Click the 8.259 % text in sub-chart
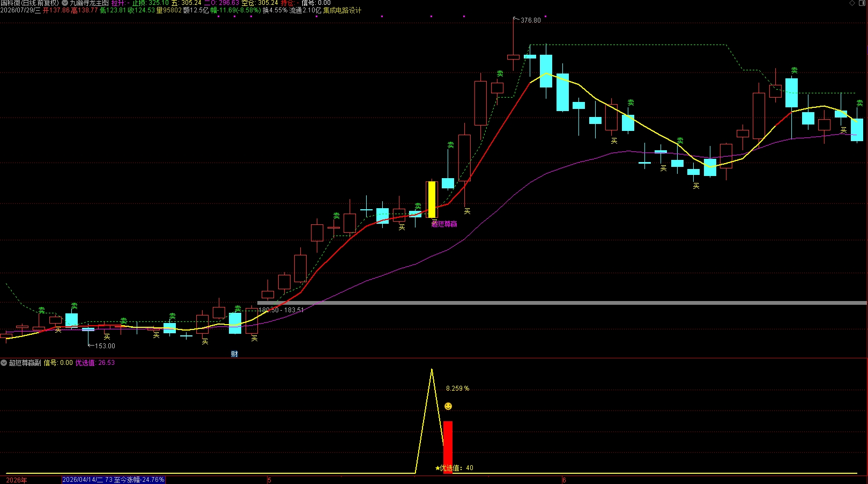The width and height of the screenshot is (868, 484). (x=457, y=388)
